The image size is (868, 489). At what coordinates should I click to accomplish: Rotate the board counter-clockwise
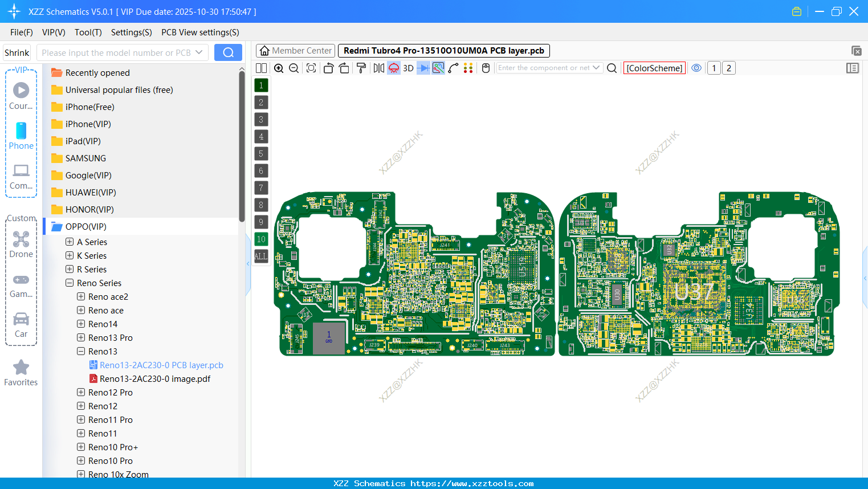tap(328, 68)
